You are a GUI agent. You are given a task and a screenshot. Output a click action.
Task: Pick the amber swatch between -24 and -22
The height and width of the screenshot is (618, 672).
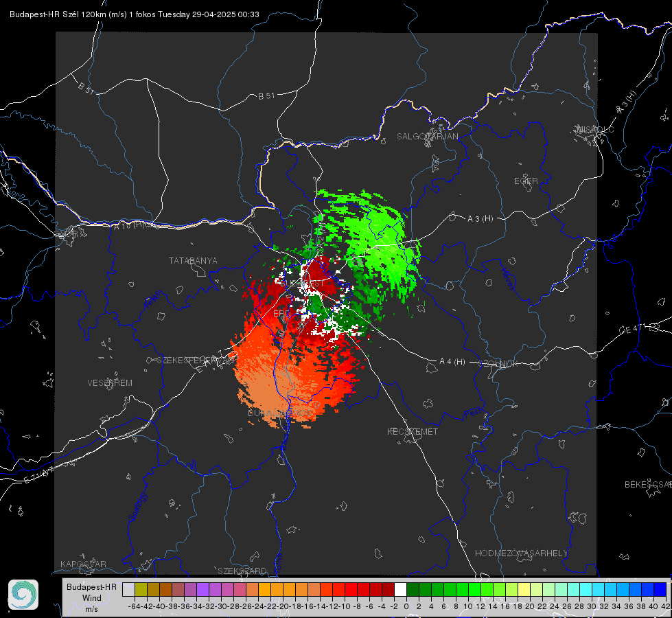[x=264, y=589]
